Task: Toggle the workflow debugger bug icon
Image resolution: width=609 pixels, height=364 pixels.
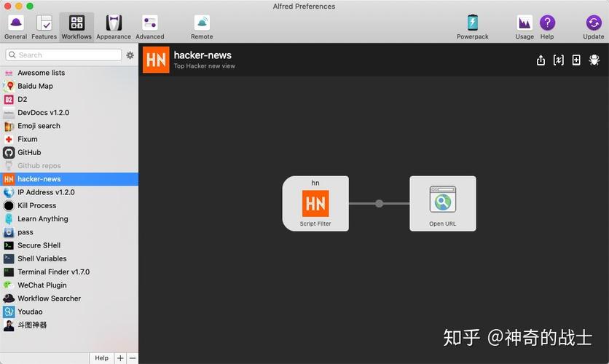Action: 594,60
